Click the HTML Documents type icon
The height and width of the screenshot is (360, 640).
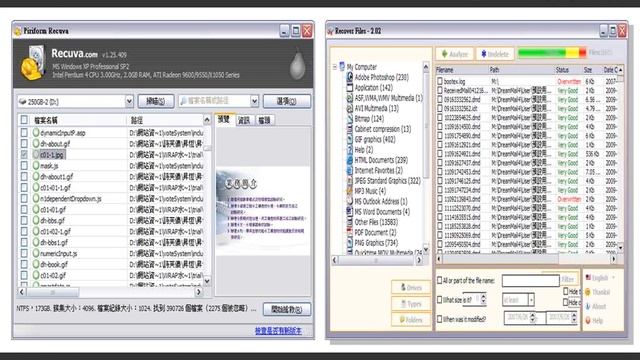(x=349, y=160)
